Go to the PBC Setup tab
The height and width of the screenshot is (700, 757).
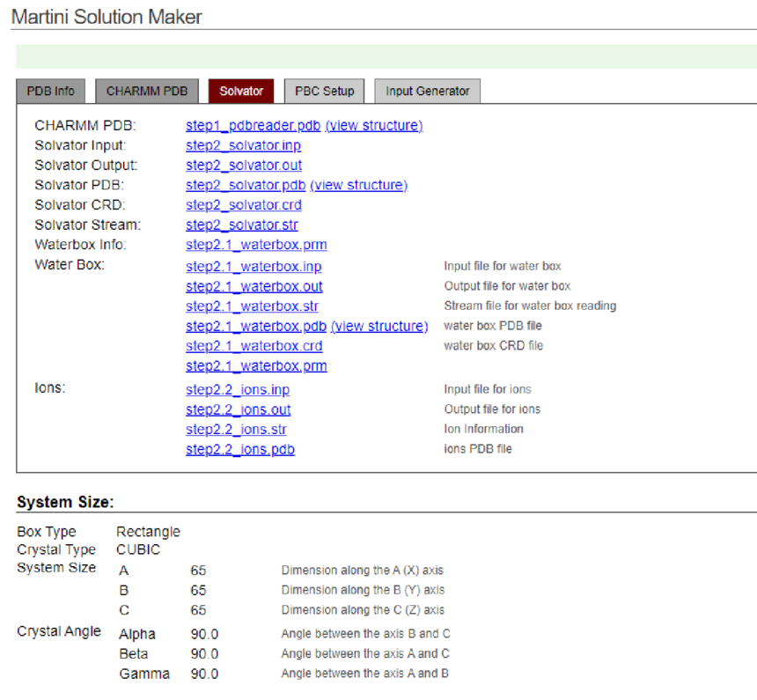(x=324, y=91)
